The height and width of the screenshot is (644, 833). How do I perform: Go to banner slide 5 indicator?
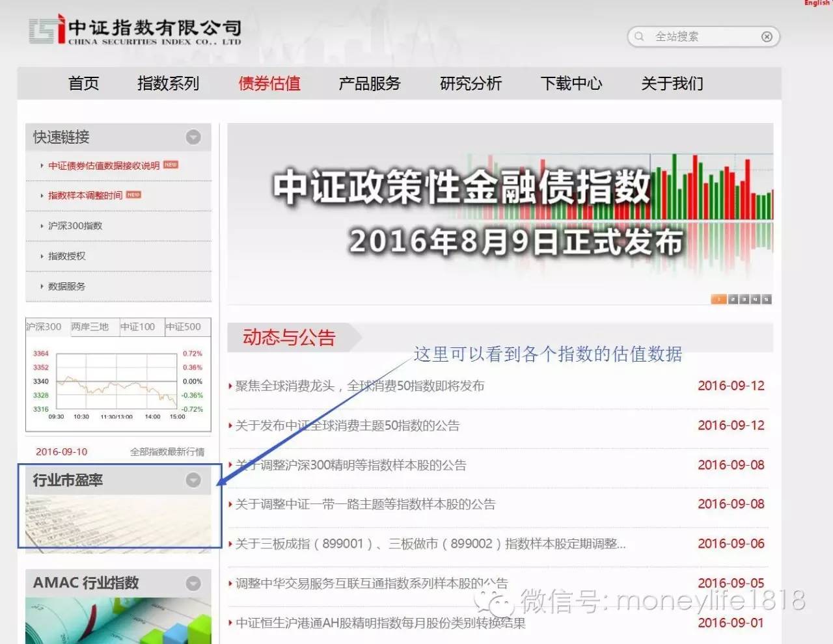[767, 299]
